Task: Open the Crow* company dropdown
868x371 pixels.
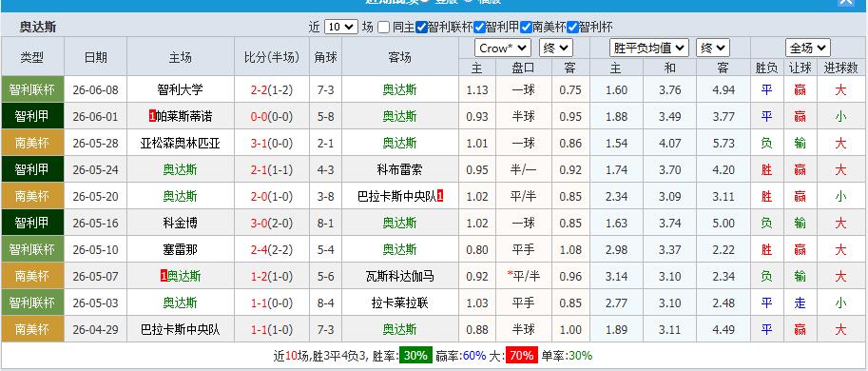Action: (503, 49)
